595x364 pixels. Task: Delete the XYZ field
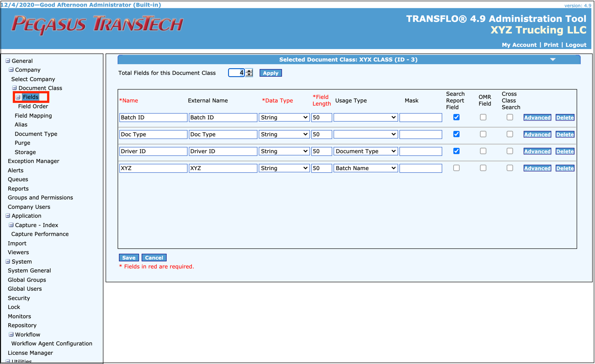tap(565, 168)
